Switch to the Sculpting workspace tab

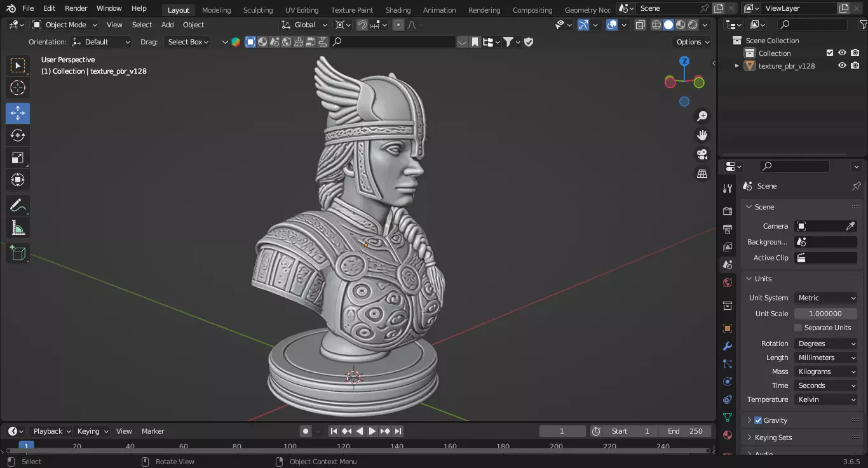[258, 10]
